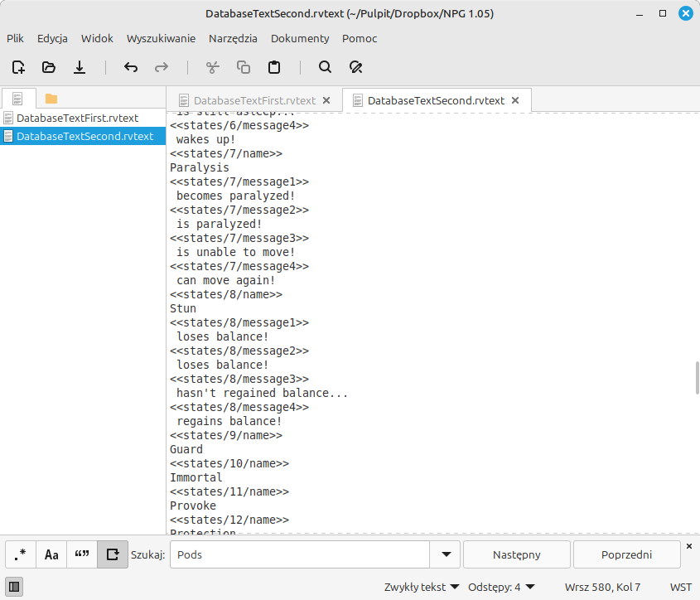Open the Odstępy: 4 indentation dropdown
The height and width of the screenshot is (600, 700).
(501, 587)
